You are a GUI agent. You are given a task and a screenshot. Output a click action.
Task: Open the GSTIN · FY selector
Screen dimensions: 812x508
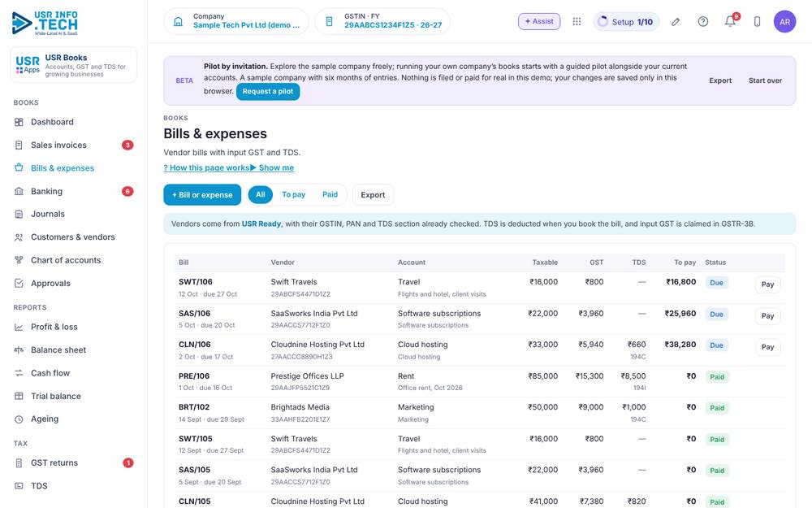click(382, 21)
